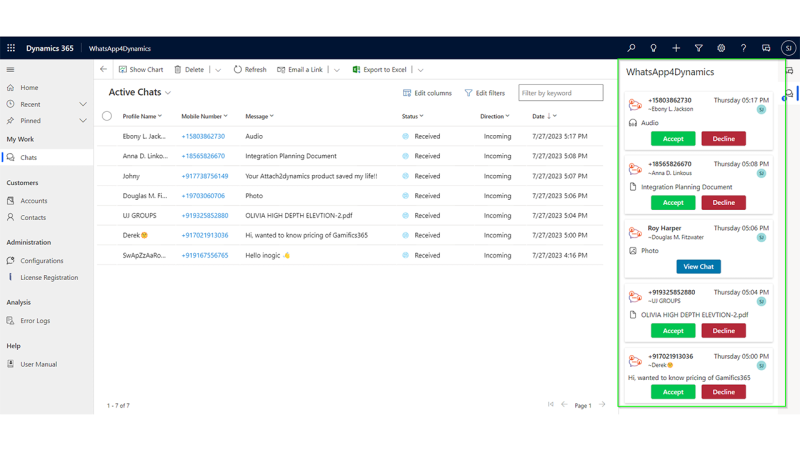This screenshot has width=800, height=450.
Task: Click the help question mark icon
Action: [x=743, y=48]
